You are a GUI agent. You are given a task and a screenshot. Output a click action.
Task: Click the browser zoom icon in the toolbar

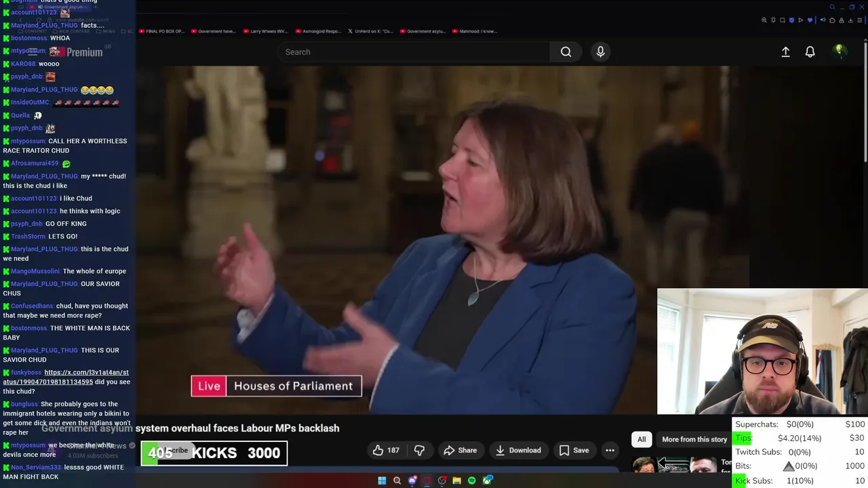tap(764, 20)
